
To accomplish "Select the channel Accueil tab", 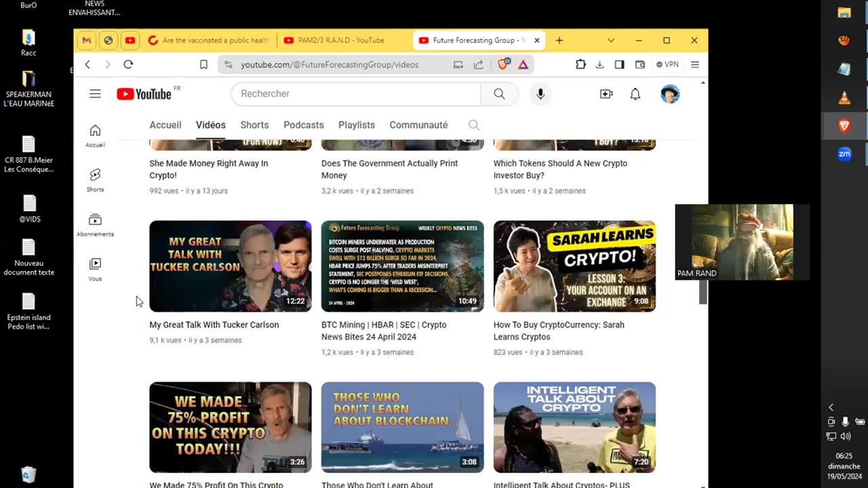I will (x=165, y=125).
